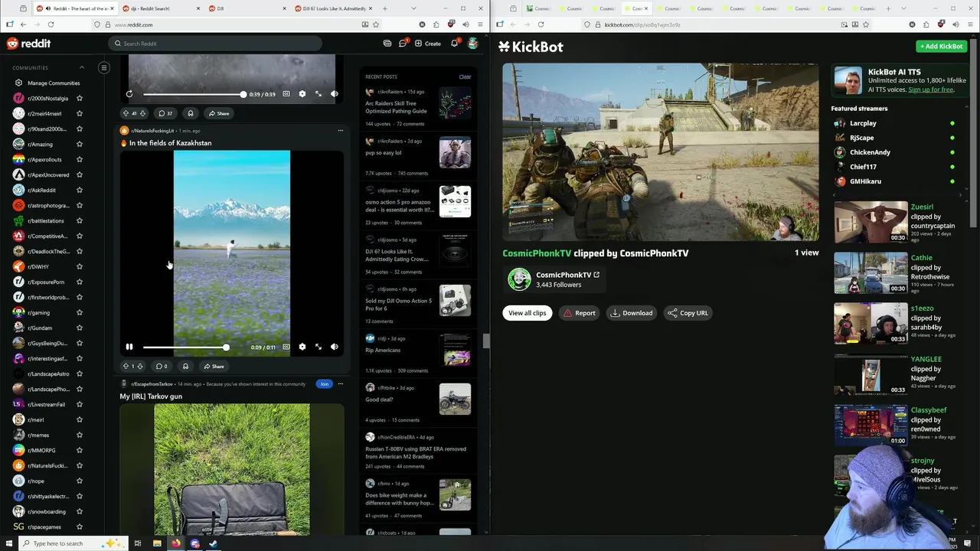Open Arc Raiders Skill Tree post thumbnail
Image resolution: width=980 pixels, height=551 pixels.
pyautogui.click(x=455, y=103)
